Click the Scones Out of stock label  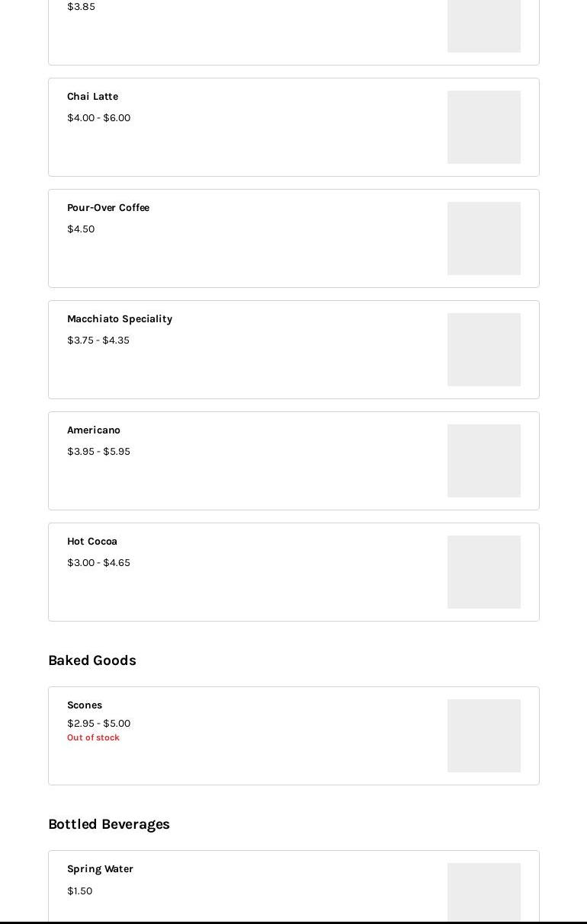point(93,737)
